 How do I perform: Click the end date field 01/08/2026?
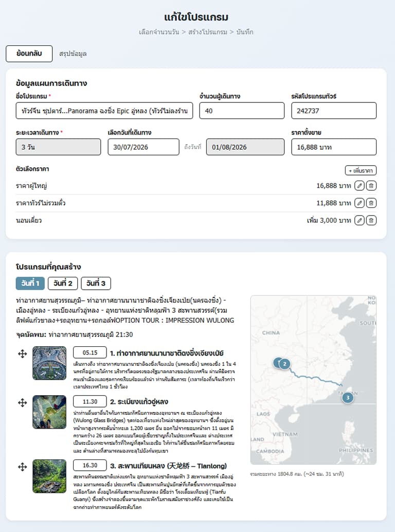(x=245, y=147)
